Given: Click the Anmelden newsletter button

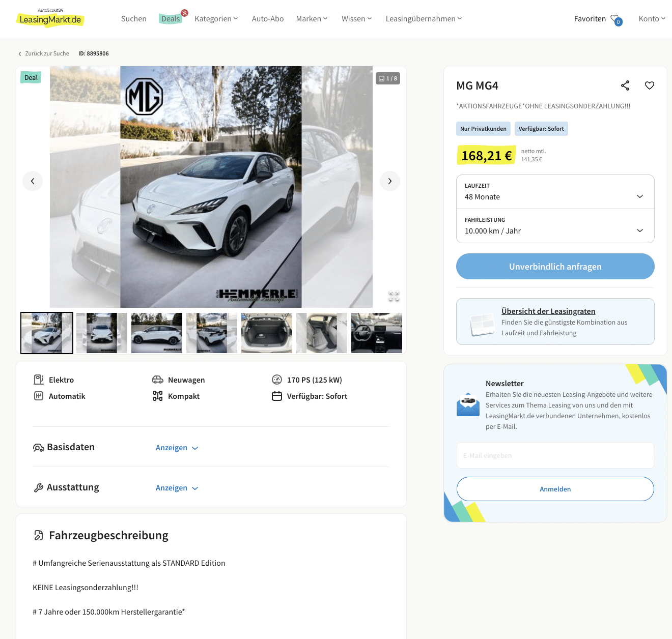Looking at the screenshot, I should [555, 489].
